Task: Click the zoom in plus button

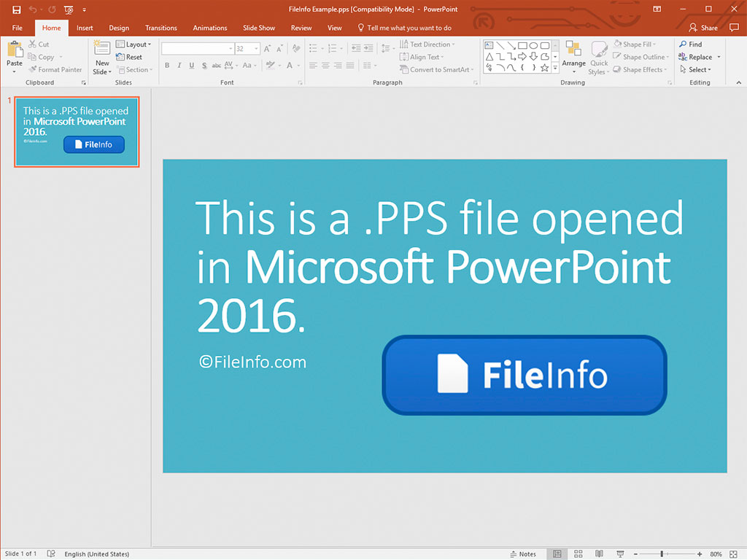Action: coord(700,554)
